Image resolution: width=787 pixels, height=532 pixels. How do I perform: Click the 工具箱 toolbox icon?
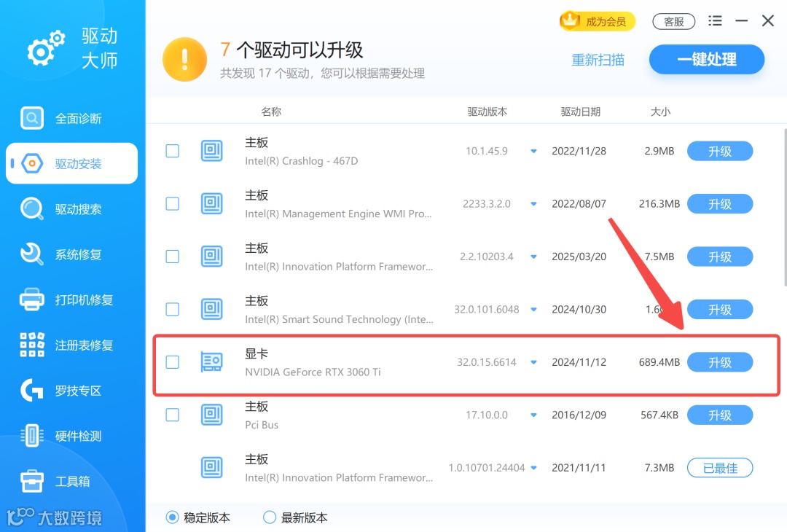[x=31, y=481]
